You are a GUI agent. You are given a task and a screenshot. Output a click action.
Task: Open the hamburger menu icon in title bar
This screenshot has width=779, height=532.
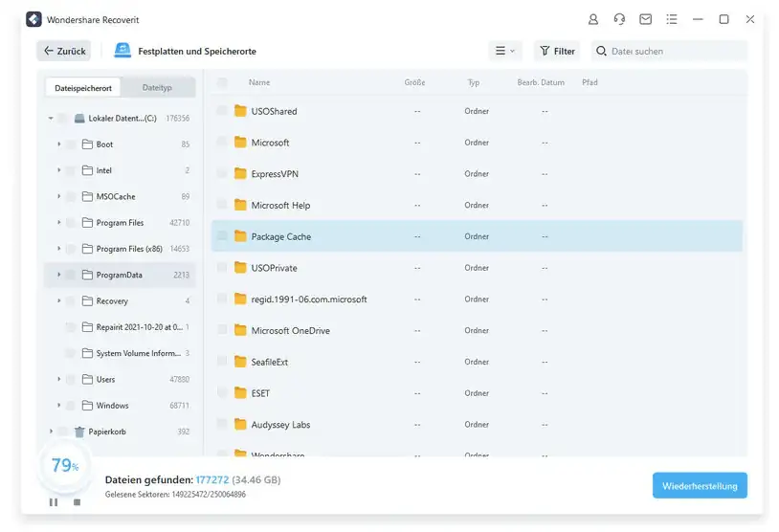(672, 19)
